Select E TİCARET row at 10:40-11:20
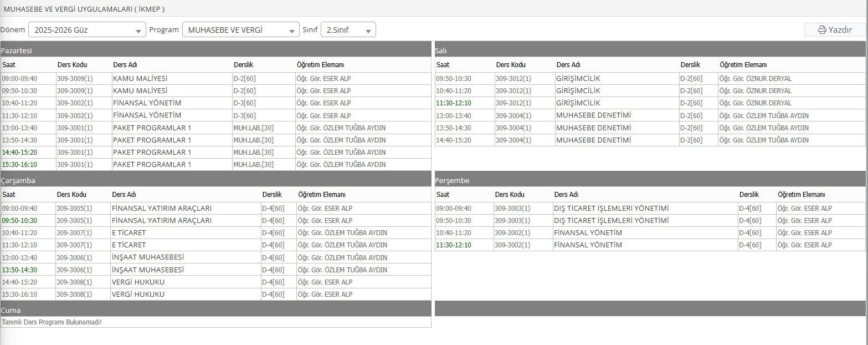This screenshot has width=868, height=345. pos(216,232)
